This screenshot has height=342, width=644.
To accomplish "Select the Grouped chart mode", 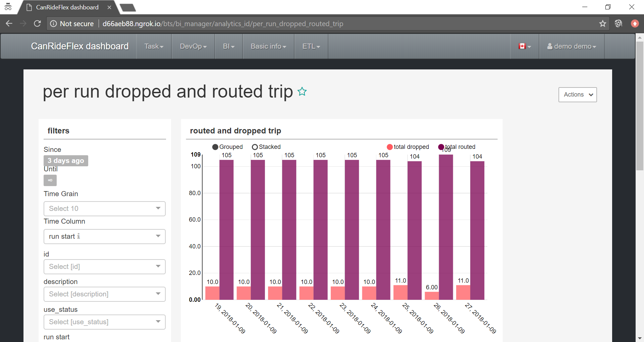I will click(227, 147).
